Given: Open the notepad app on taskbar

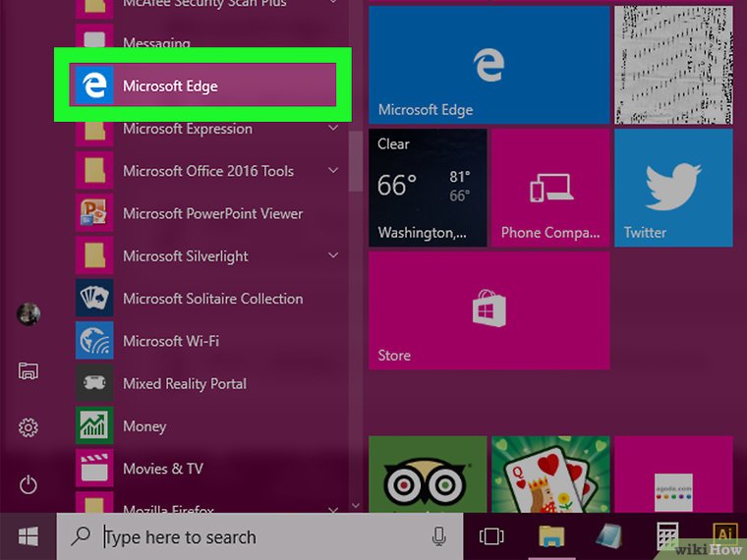Looking at the screenshot, I should click(609, 536).
